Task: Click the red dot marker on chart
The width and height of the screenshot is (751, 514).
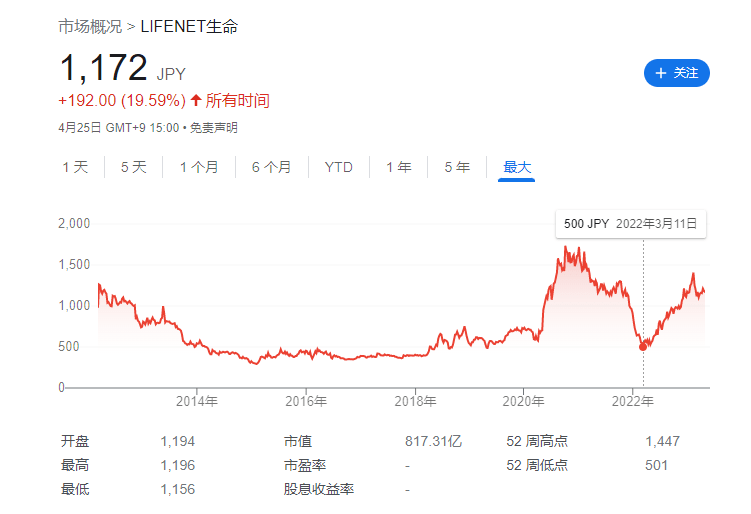Action: point(643,346)
